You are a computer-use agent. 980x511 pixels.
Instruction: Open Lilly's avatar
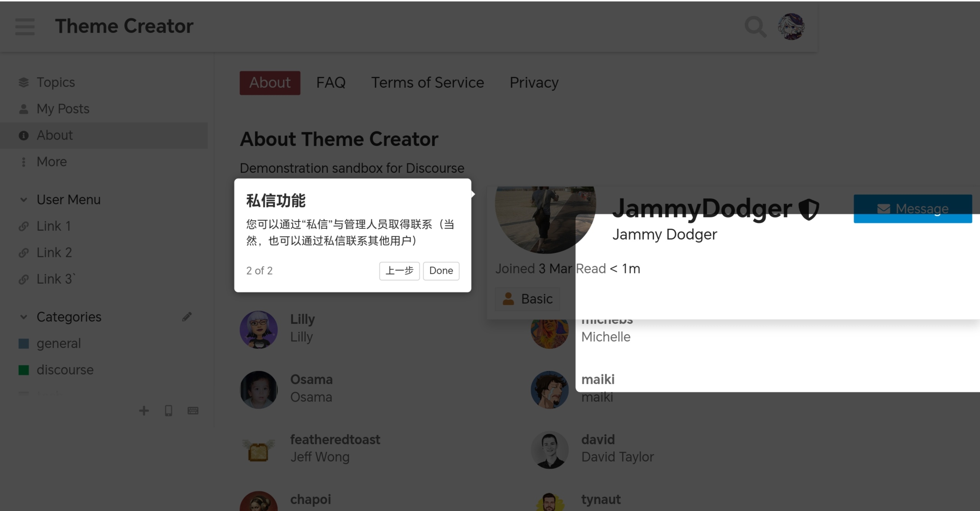pyautogui.click(x=259, y=329)
